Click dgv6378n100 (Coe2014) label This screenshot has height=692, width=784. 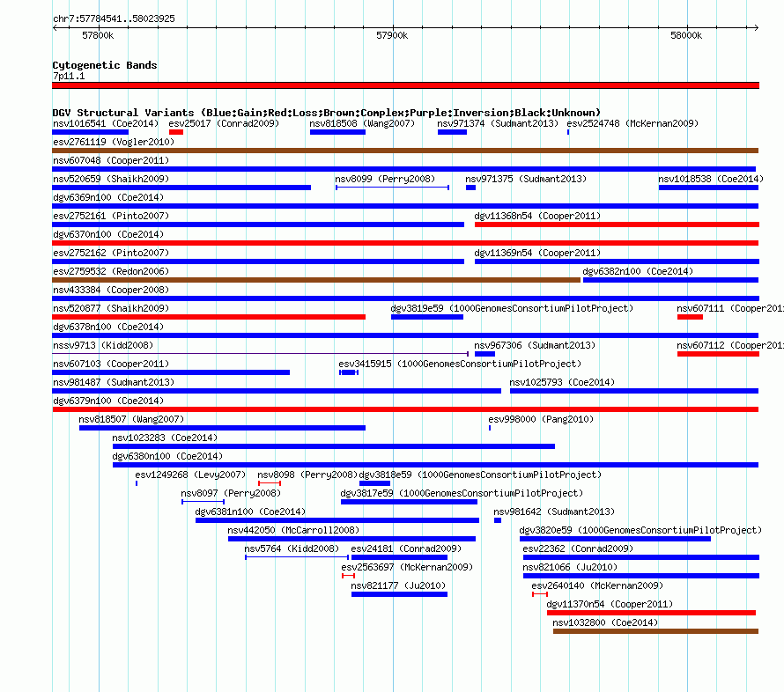click(108, 327)
